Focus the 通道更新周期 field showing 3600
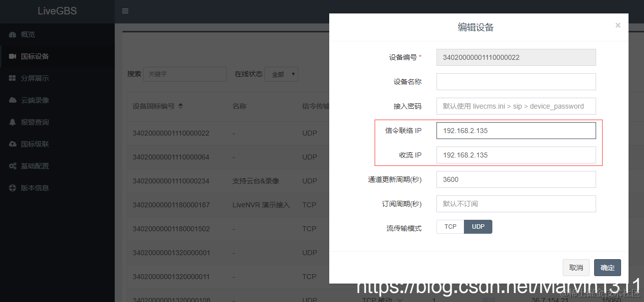This screenshot has height=302, width=644. [516, 179]
